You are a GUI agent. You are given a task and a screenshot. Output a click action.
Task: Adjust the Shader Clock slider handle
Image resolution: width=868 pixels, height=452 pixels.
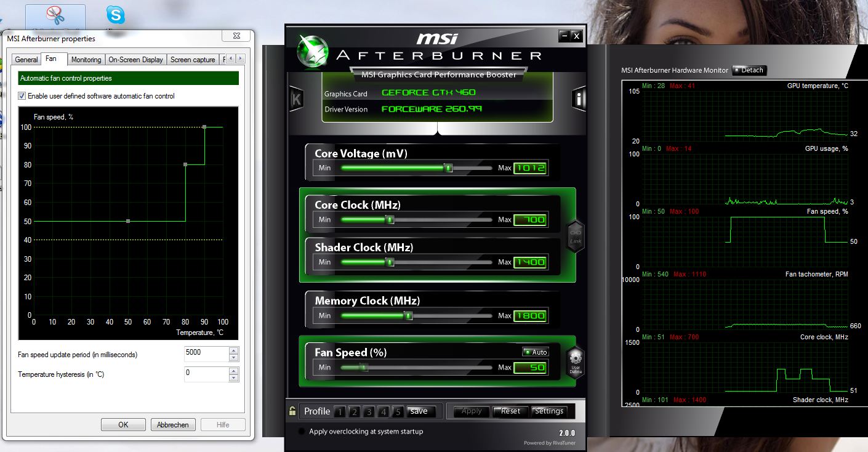pyautogui.click(x=389, y=262)
